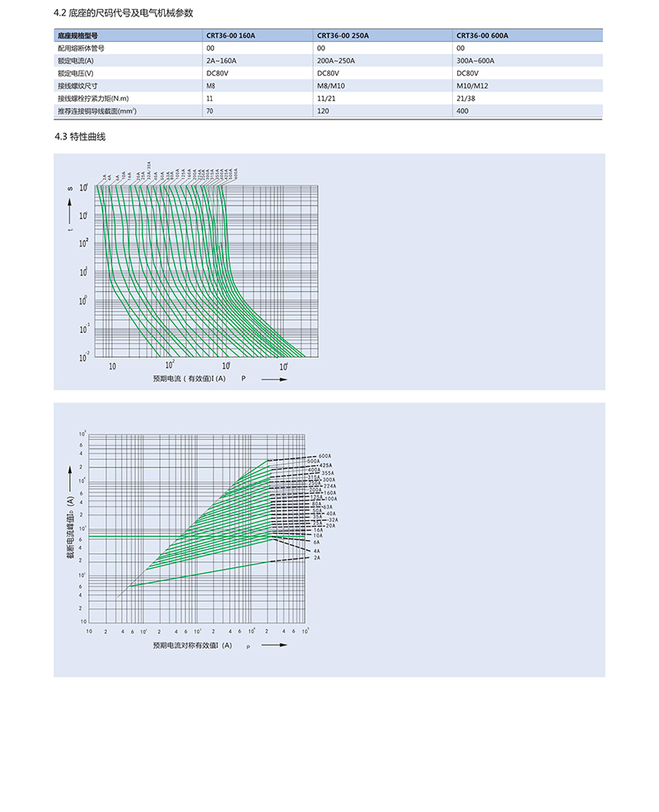Click the 2A curve label in lower chart
This screenshot has width=659, height=812.
[x=316, y=558]
